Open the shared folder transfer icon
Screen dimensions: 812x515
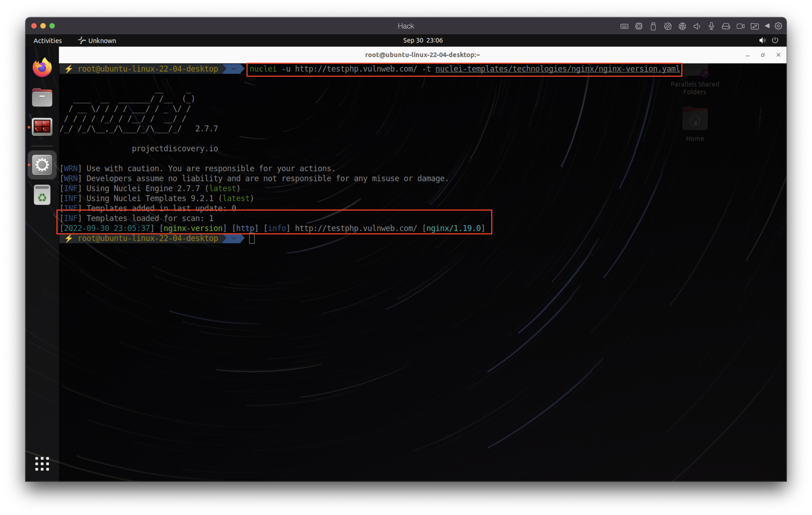click(x=755, y=26)
